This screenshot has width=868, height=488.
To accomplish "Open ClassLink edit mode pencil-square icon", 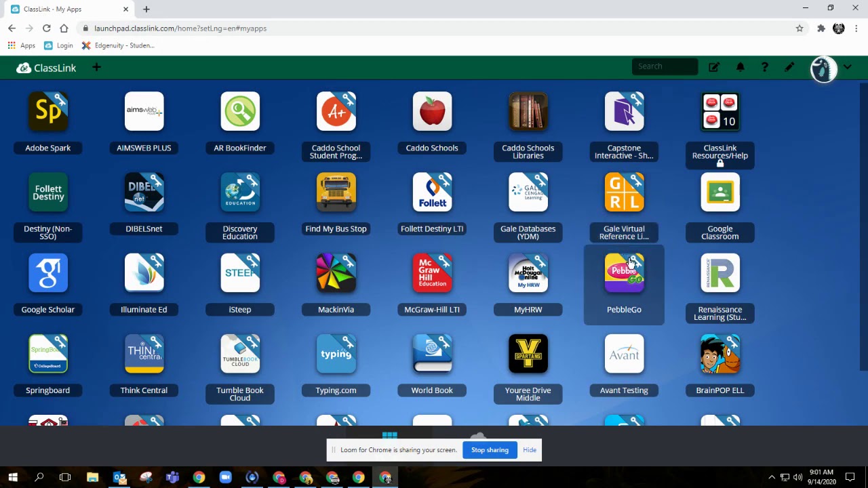I will [x=714, y=67].
